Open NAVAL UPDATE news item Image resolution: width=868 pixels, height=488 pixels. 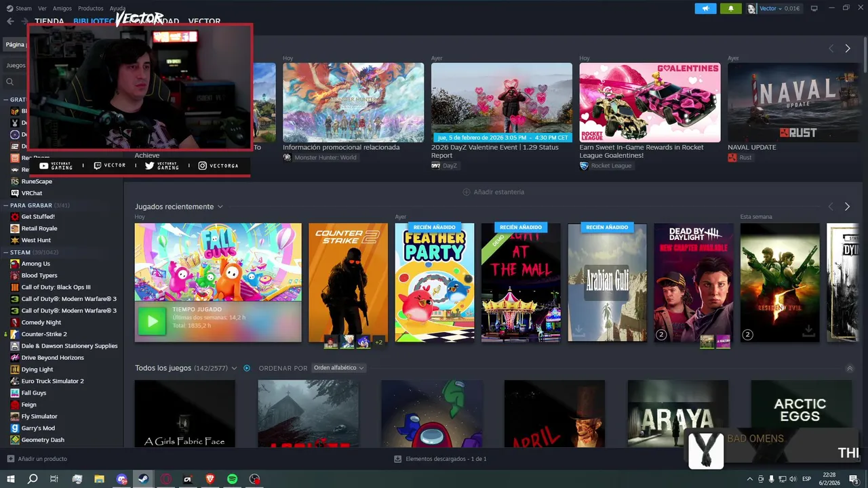tap(752, 147)
